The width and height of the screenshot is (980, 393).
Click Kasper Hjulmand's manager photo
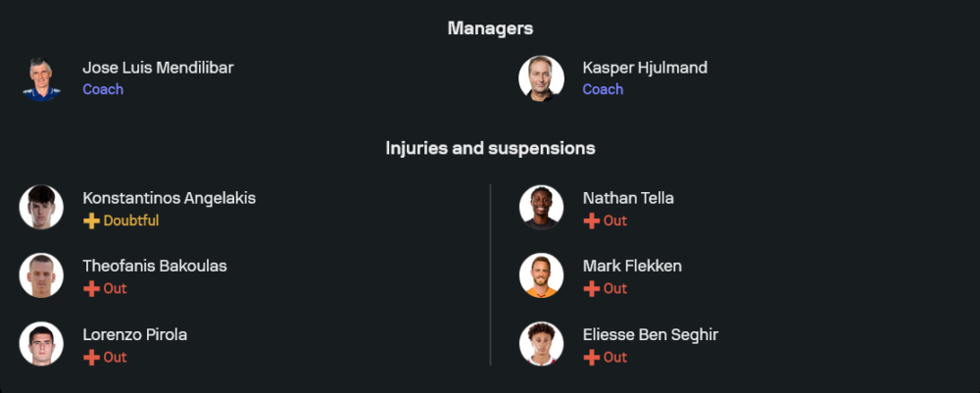541,78
